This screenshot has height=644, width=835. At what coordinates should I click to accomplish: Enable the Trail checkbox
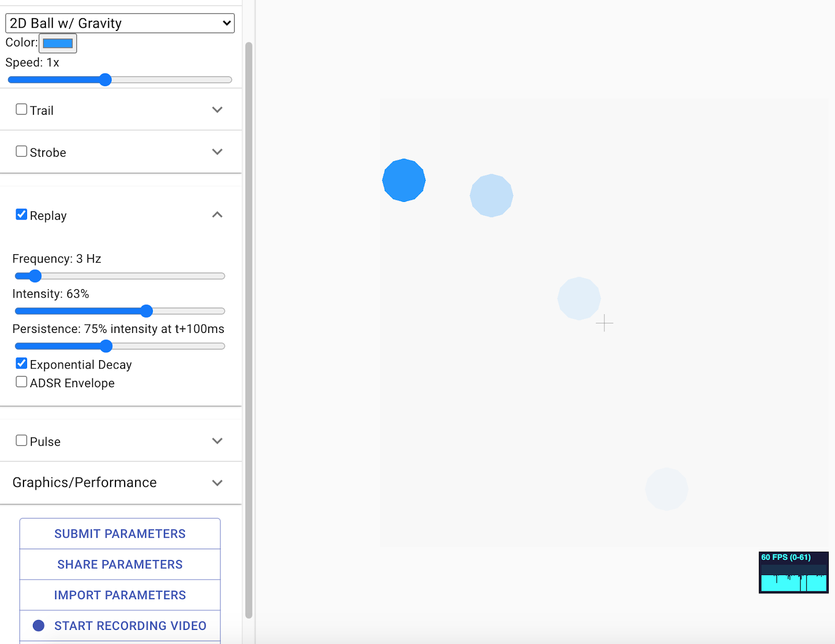[x=21, y=109]
